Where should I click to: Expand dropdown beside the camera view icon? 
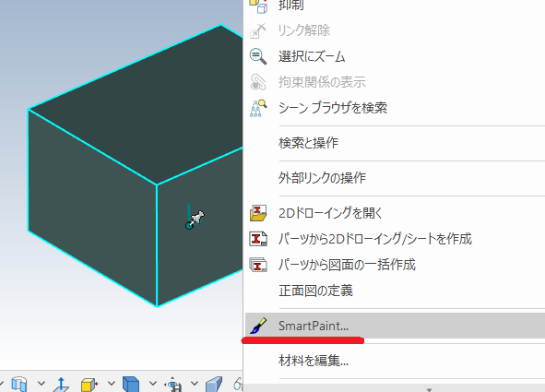point(195,384)
